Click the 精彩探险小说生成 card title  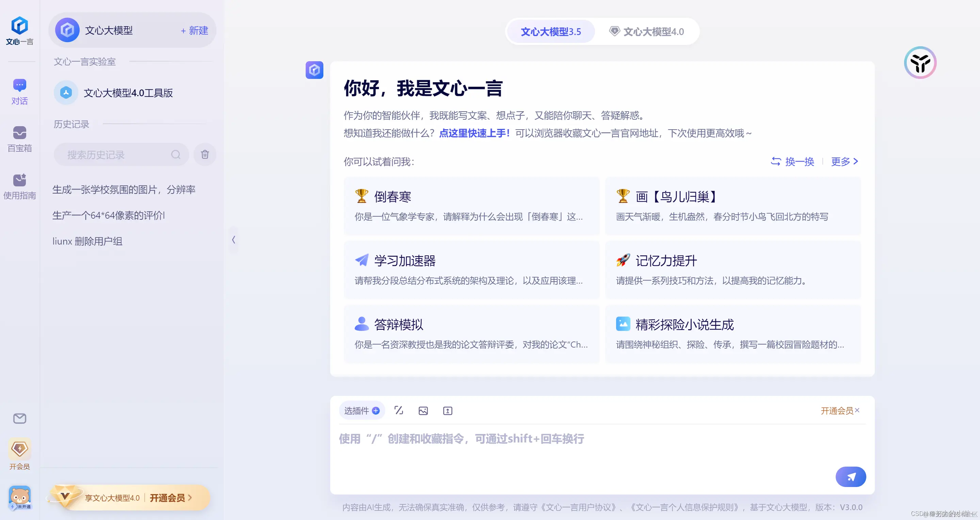pos(685,324)
